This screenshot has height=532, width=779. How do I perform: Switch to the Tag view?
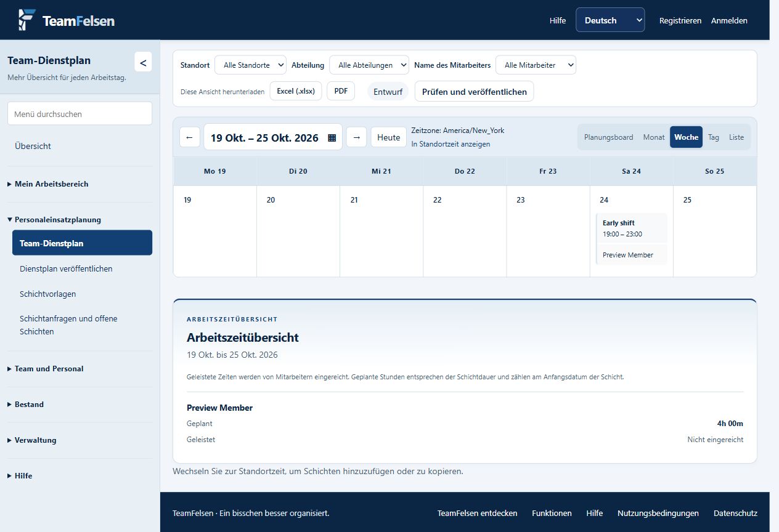[x=713, y=137]
